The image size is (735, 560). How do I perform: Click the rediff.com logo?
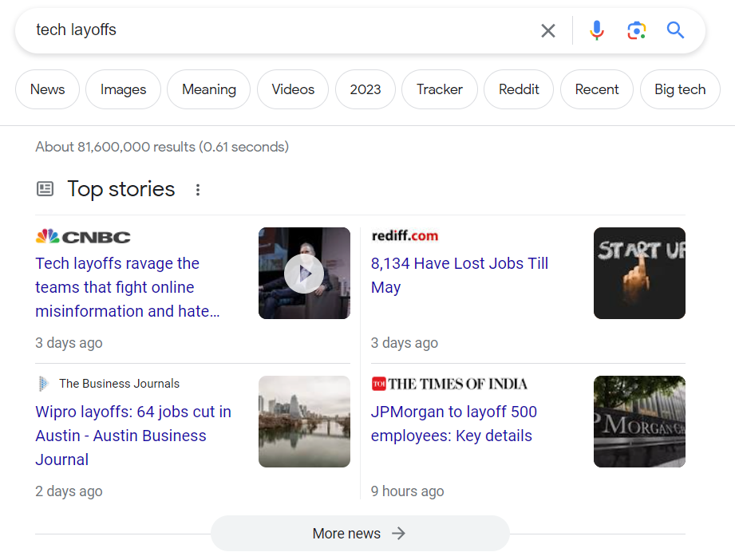405,235
